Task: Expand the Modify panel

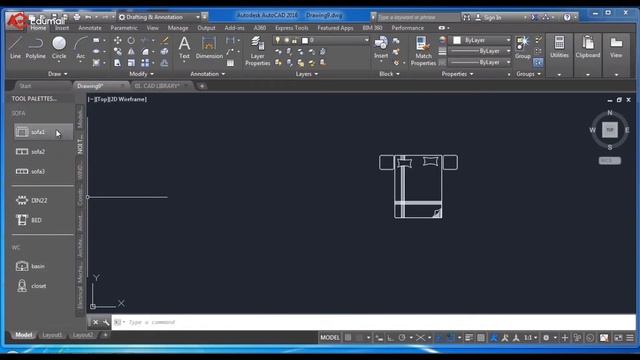Action: coord(142,74)
